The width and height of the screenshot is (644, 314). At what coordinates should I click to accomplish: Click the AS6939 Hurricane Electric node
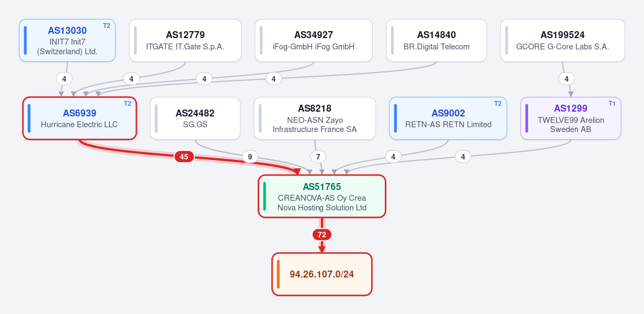(79, 118)
